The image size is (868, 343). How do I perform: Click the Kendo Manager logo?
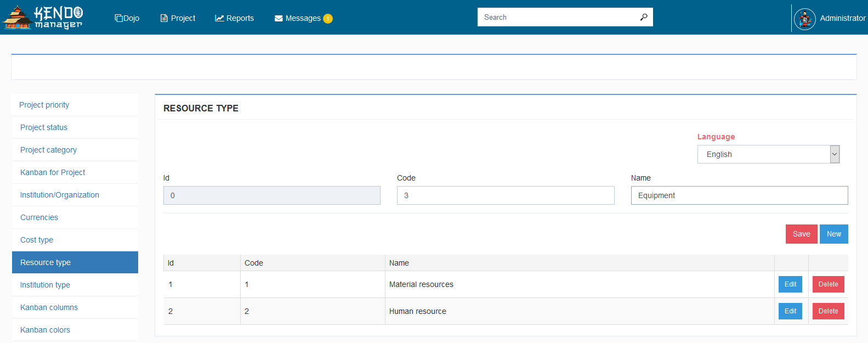[x=43, y=18]
